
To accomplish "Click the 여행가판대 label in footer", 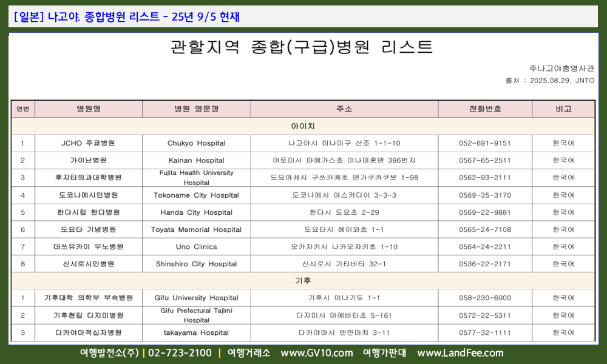I will click(x=384, y=353).
